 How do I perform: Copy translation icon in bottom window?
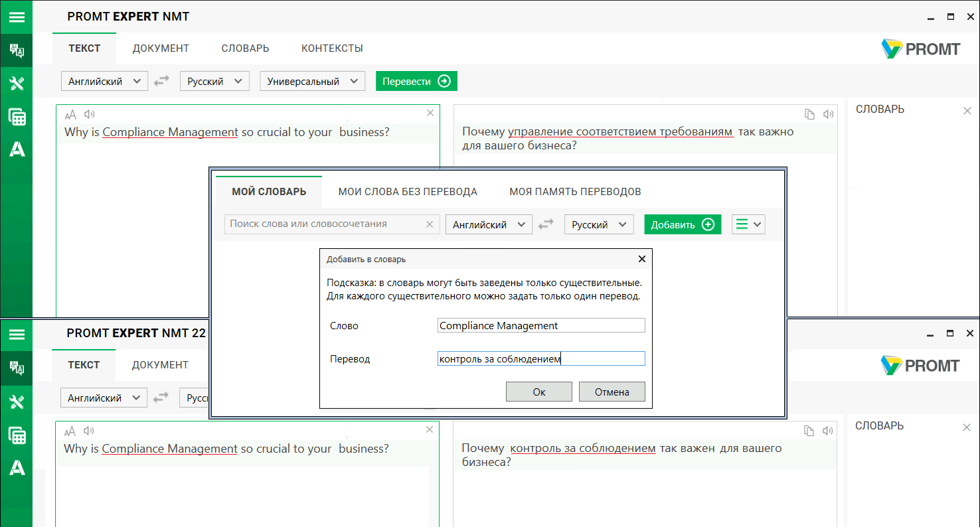click(x=809, y=431)
